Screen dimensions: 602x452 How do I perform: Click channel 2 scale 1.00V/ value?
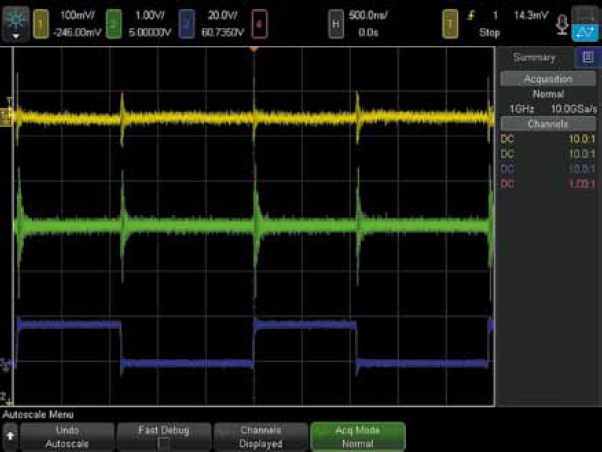(x=150, y=16)
